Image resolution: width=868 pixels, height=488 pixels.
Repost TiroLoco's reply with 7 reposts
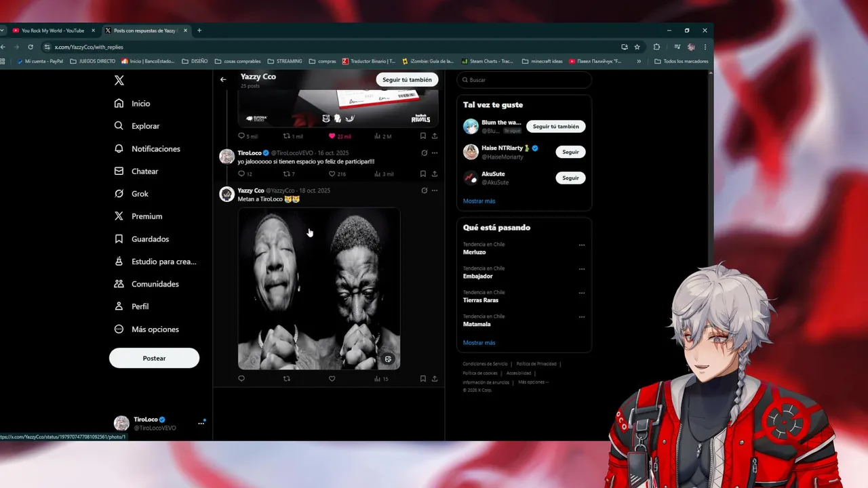tap(289, 174)
